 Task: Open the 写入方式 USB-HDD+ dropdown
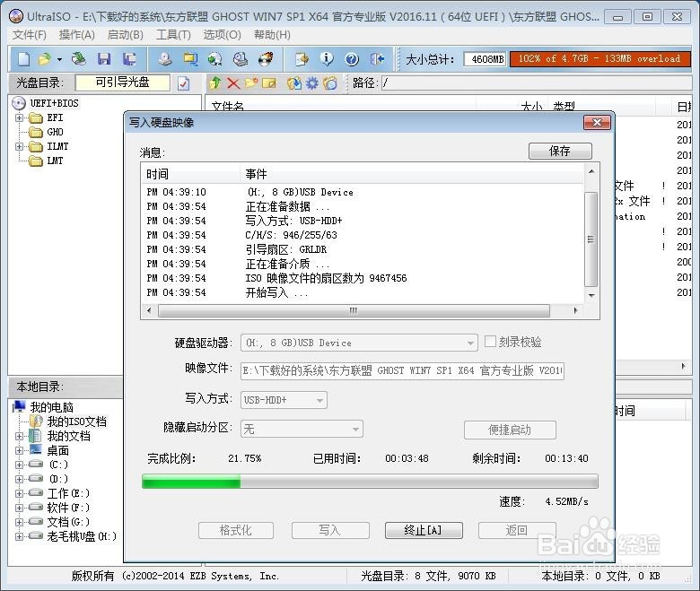pos(319,400)
